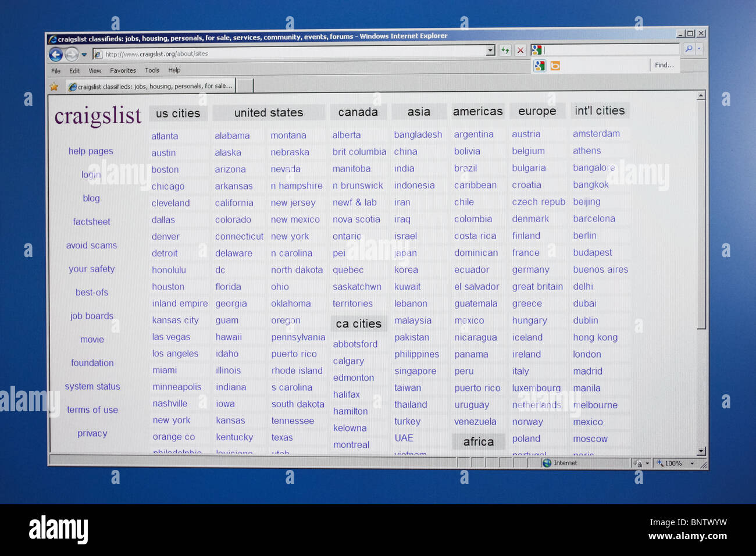The width and height of the screenshot is (756, 556).
Task: Open the pennsylvania state link
Action: pyautogui.click(x=298, y=337)
